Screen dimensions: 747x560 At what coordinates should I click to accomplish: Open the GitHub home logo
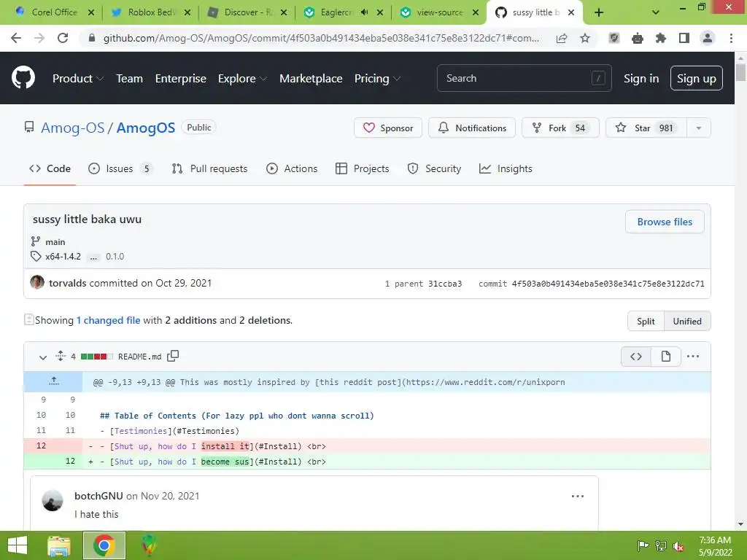click(23, 78)
